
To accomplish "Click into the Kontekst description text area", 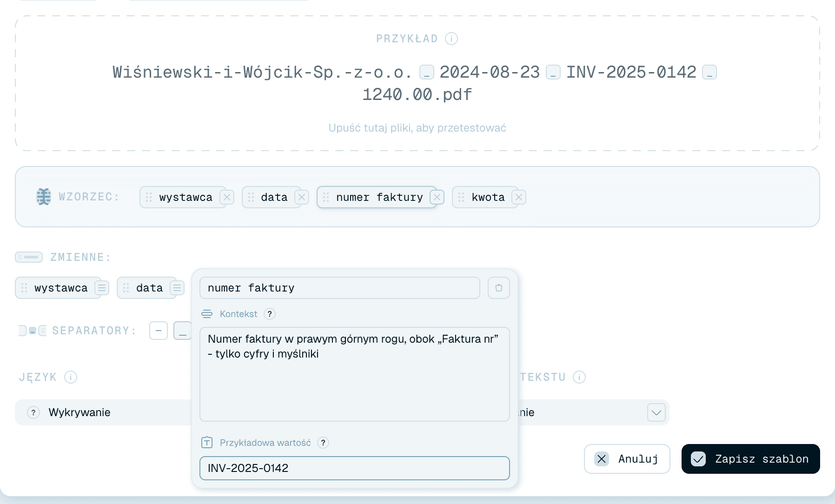I will (x=355, y=374).
